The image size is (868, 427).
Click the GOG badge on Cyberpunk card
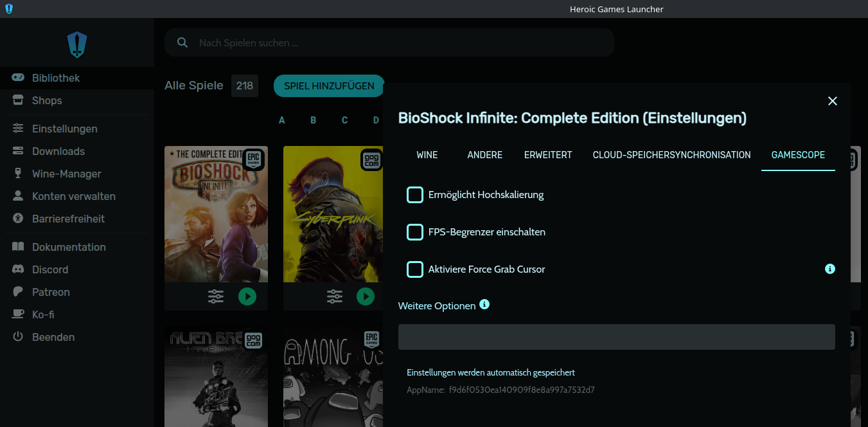(373, 159)
